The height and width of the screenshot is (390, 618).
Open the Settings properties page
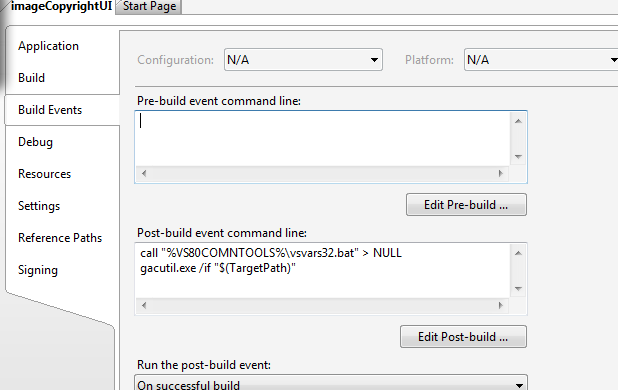point(39,206)
